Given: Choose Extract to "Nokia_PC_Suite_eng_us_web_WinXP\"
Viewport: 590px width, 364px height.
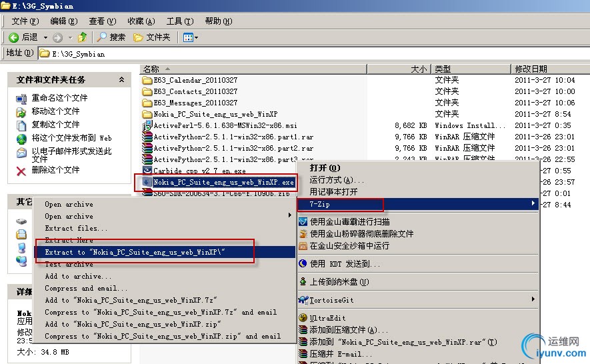Looking at the screenshot, I should pos(165,252).
